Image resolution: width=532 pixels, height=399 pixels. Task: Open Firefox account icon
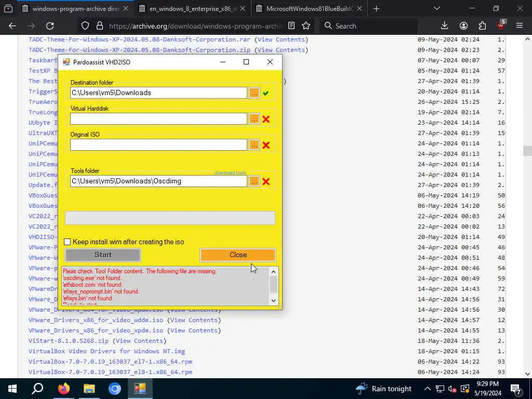point(463,26)
